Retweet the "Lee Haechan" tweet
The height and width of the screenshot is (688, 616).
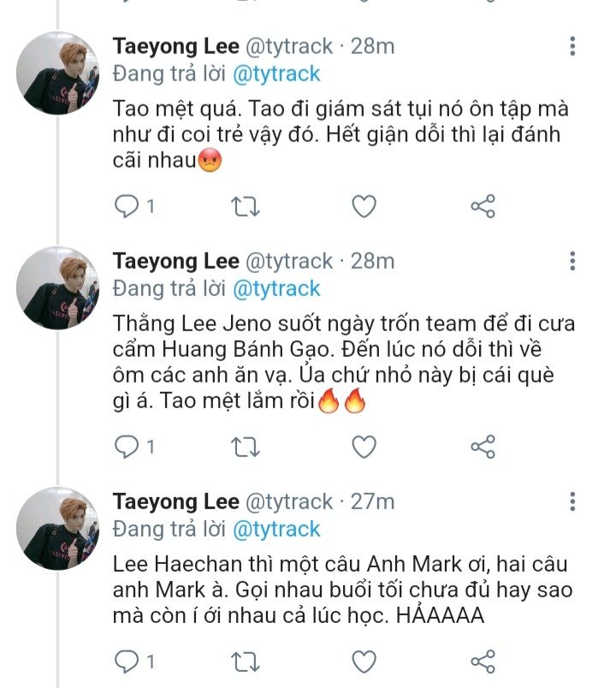click(246, 661)
